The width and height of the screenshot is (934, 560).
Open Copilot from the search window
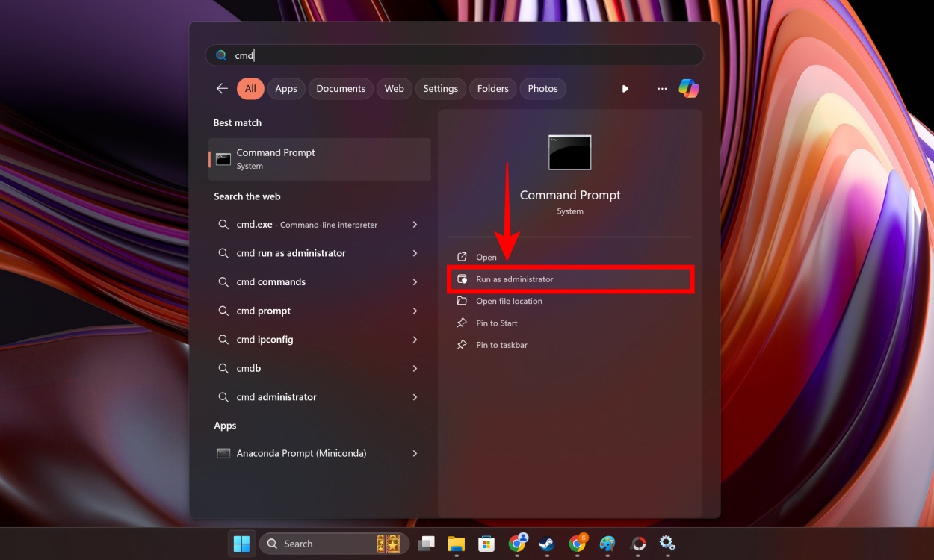tap(689, 88)
